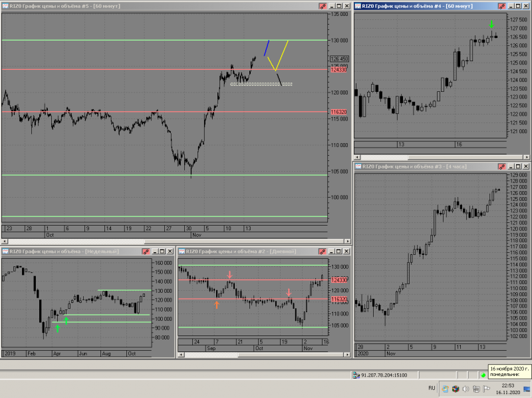Viewport: 532px width, 398px height.
Task: Select the pink down arrow near Oct 19 in daily chart
Action: click(289, 292)
